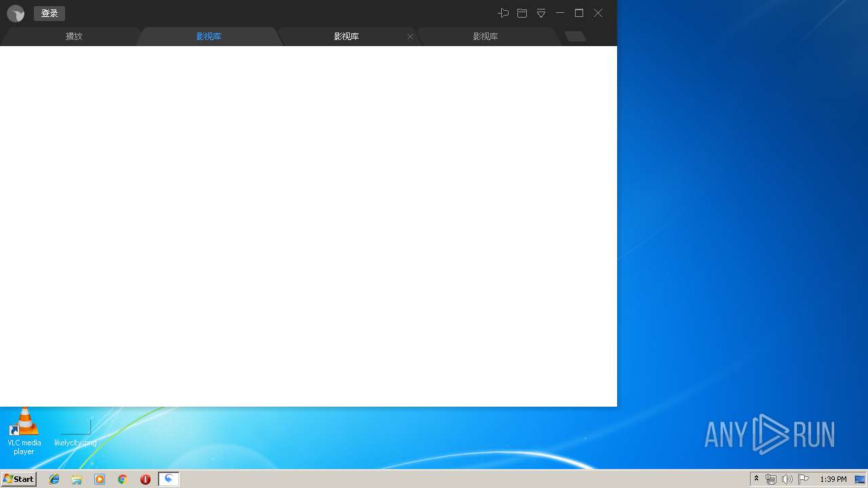
Task: Open the volume speaker tray icon
Action: 787,479
